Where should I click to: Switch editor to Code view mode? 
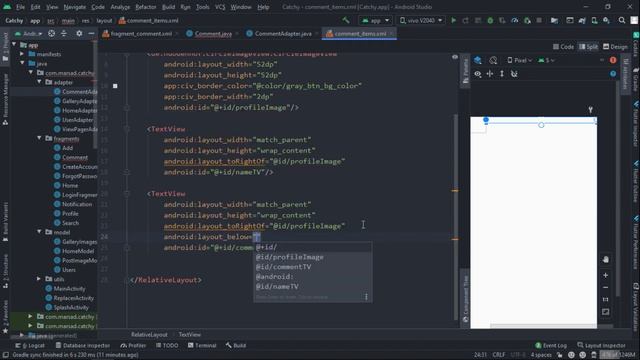563,47
